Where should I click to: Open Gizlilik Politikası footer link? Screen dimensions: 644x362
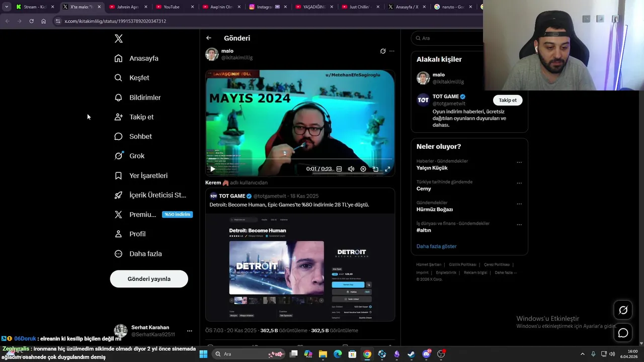coord(462,264)
